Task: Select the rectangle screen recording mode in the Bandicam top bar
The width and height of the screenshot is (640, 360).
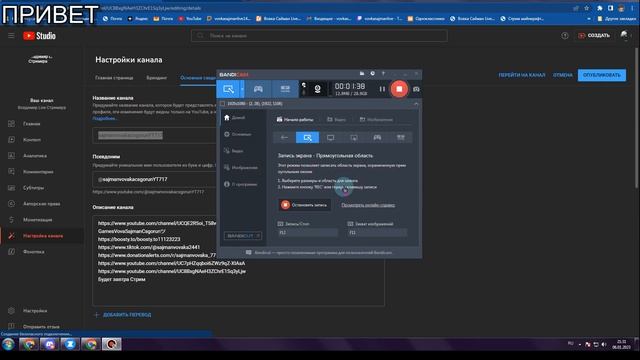Action: [x=229, y=89]
